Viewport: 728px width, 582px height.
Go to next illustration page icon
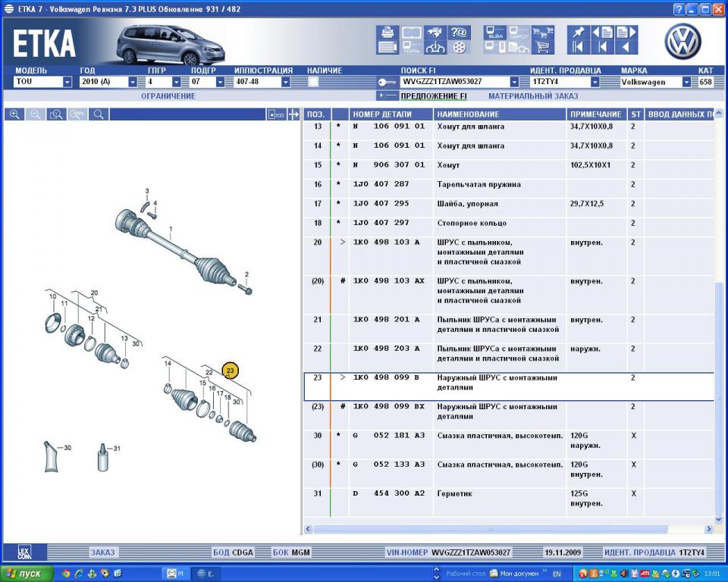[626, 33]
